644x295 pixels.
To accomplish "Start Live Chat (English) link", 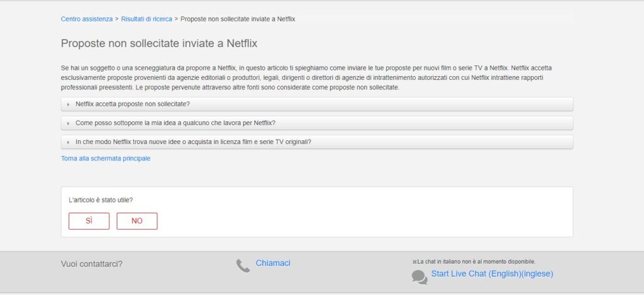I will coord(492,274).
